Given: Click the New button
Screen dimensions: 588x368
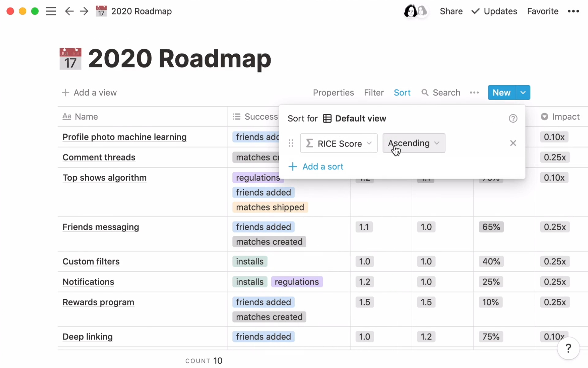Looking at the screenshot, I should pyautogui.click(x=501, y=93).
